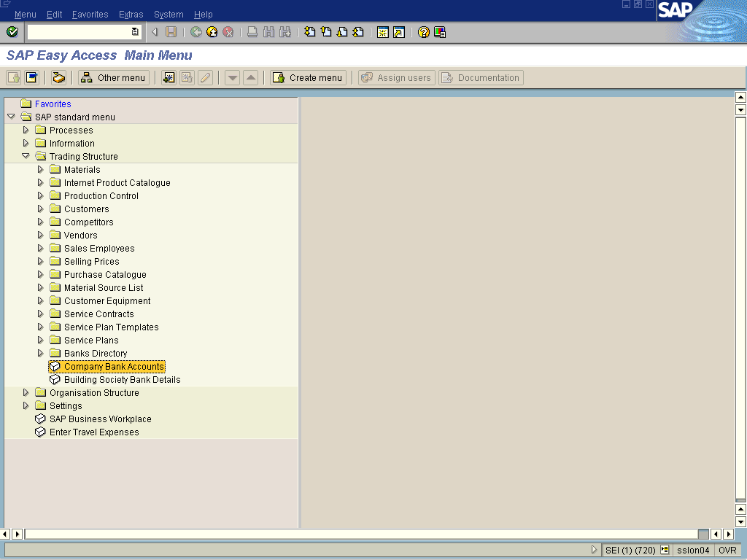Image resolution: width=747 pixels, height=560 pixels.
Task: Select the Favorites folder link
Action: [x=53, y=104]
